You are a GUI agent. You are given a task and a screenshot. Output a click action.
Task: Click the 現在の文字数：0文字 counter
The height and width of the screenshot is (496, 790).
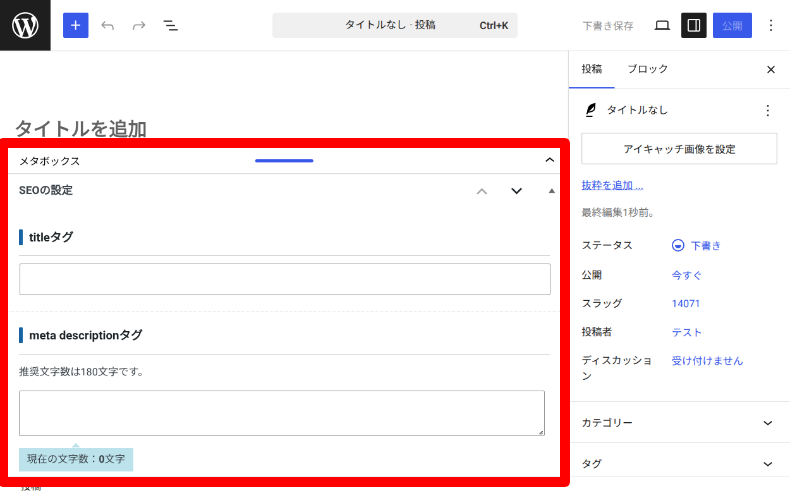[x=76, y=459]
